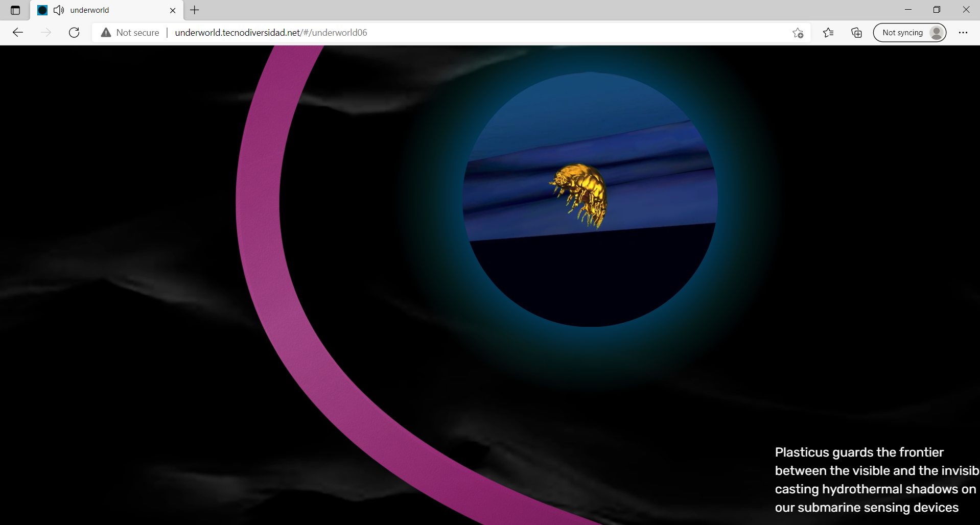
Task: Open a new browser tab
Action: pyautogui.click(x=194, y=10)
